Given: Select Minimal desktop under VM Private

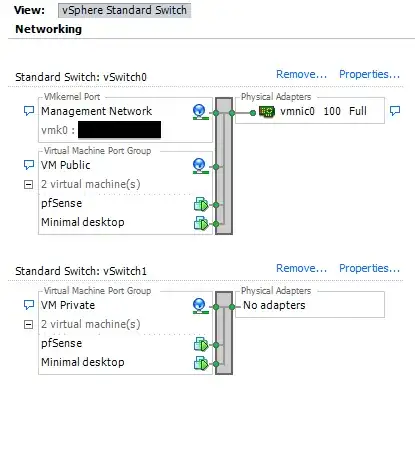Looking at the screenshot, I should (x=83, y=362).
